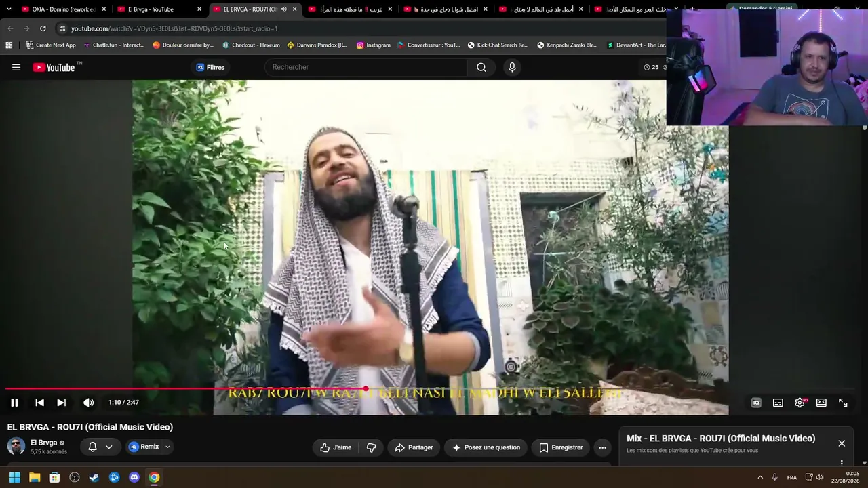Launch File Explorer from the taskbar

(35, 477)
